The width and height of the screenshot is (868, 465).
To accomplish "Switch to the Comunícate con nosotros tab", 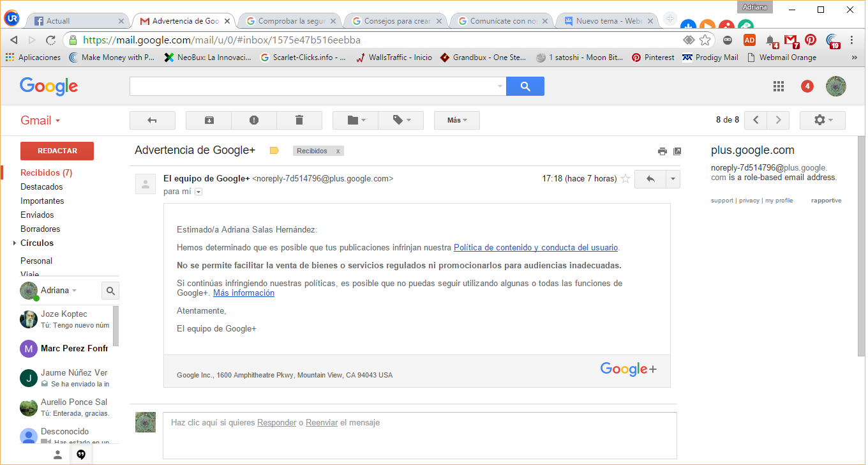I will tap(502, 21).
